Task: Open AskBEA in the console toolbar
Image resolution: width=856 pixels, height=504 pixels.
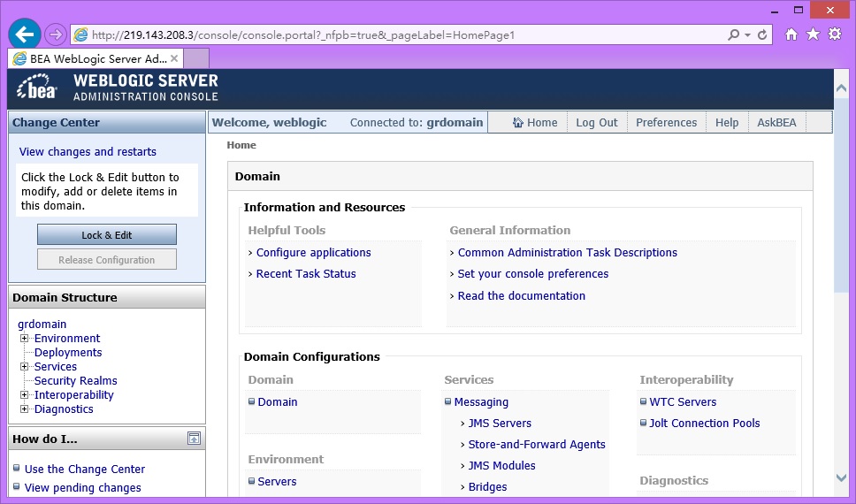Action: pyautogui.click(x=776, y=123)
